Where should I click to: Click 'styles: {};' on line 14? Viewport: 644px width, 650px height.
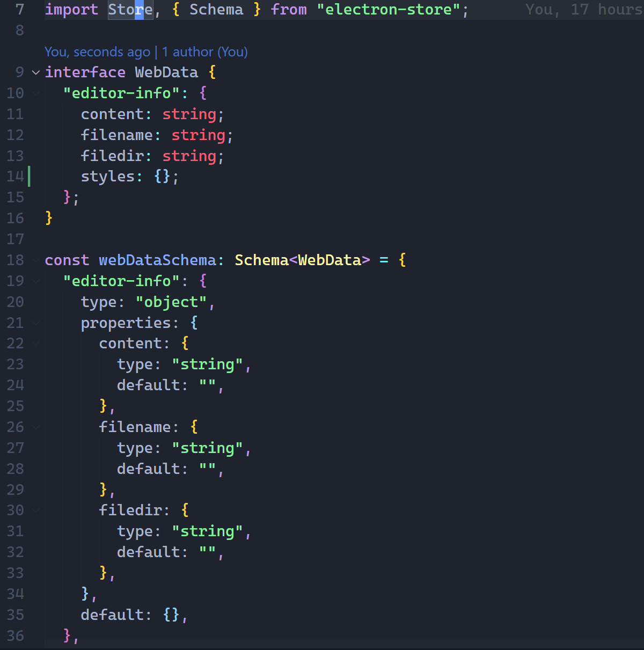point(130,177)
